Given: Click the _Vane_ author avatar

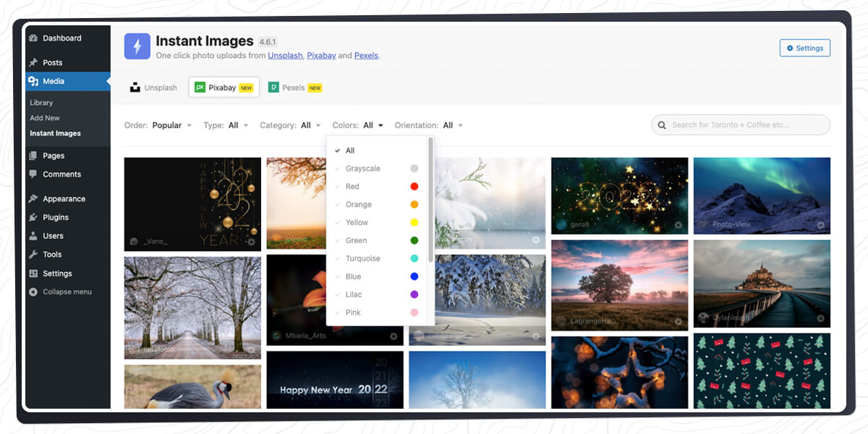Looking at the screenshot, I should 134,242.
